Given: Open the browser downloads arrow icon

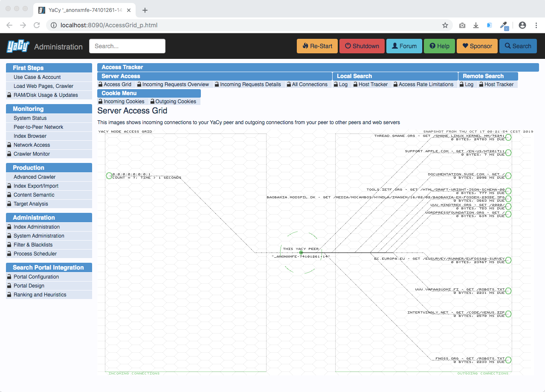Looking at the screenshot, I should (x=476, y=25).
